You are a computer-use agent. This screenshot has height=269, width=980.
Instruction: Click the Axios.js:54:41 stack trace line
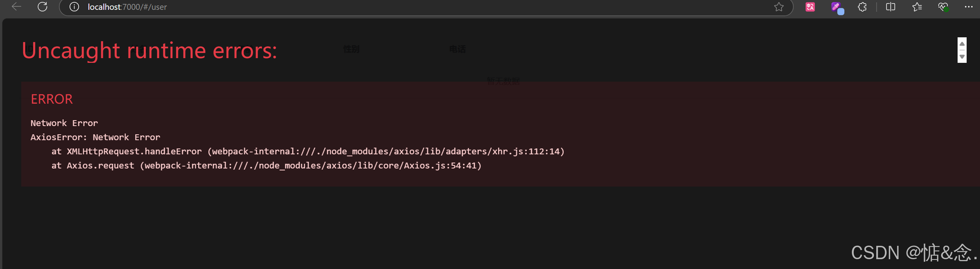click(x=267, y=166)
